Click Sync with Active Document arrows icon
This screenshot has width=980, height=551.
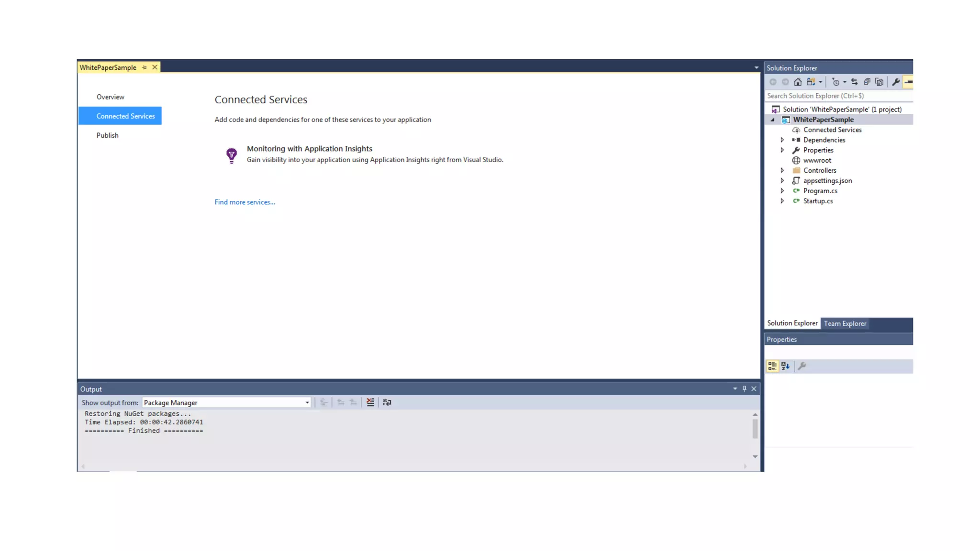[854, 82]
